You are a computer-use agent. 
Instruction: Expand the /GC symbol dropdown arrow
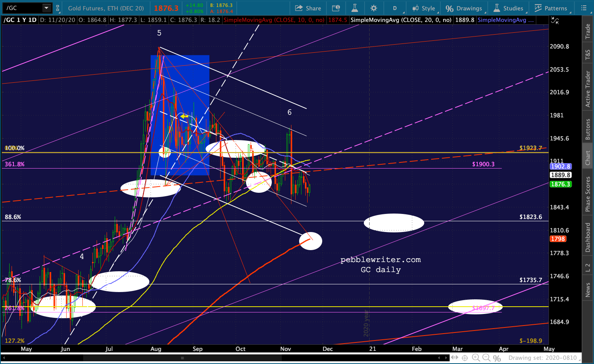click(x=47, y=8)
